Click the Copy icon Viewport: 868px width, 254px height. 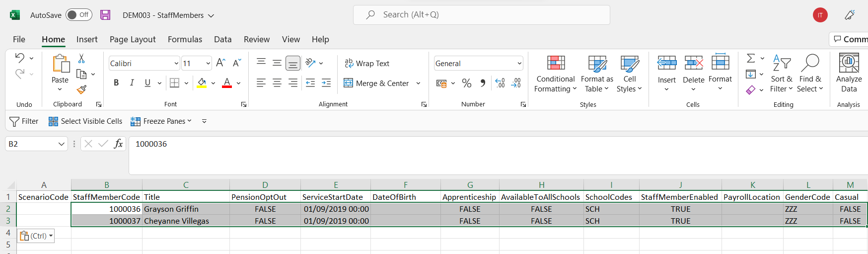pos(81,74)
